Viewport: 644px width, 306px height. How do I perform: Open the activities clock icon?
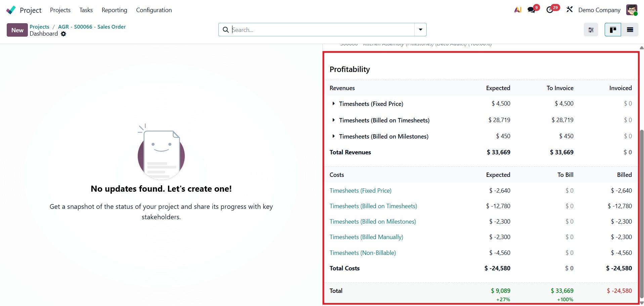[x=550, y=10]
